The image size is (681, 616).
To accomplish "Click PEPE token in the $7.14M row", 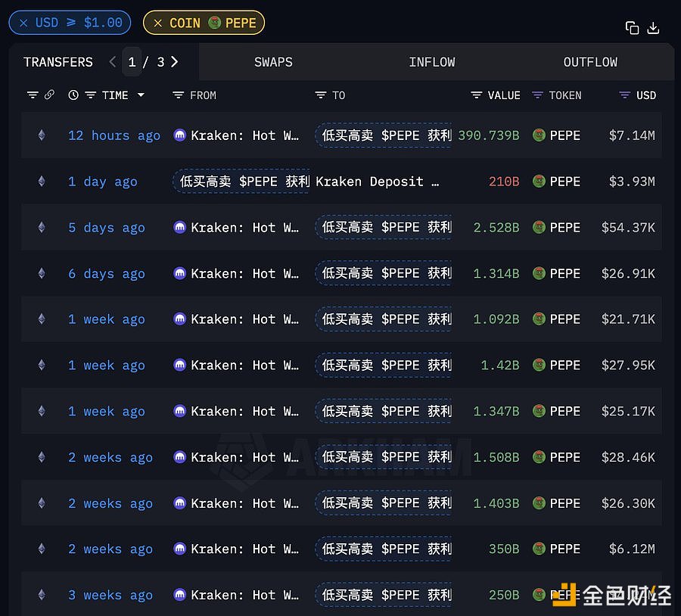I will (565, 135).
